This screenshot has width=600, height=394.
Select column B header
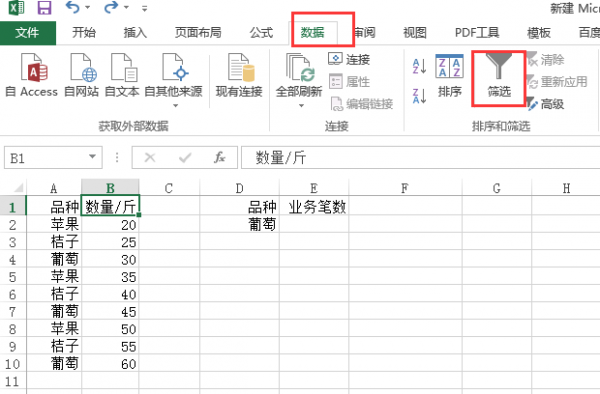point(110,188)
